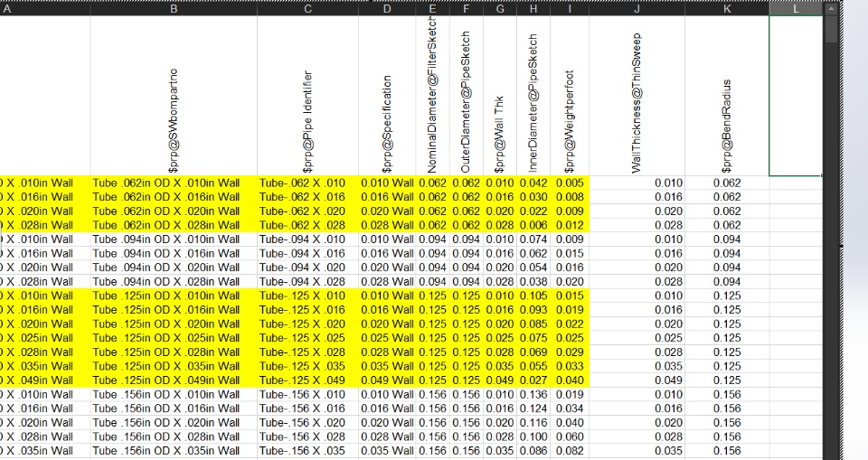This screenshot has height=460, width=868.
Task: Select column H header
Action: click(x=533, y=8)
